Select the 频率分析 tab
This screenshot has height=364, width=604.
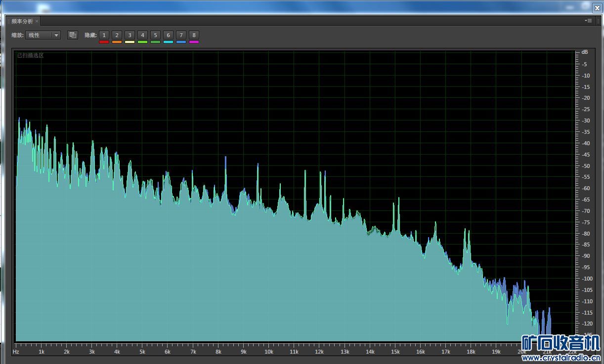tap(22, 21)
